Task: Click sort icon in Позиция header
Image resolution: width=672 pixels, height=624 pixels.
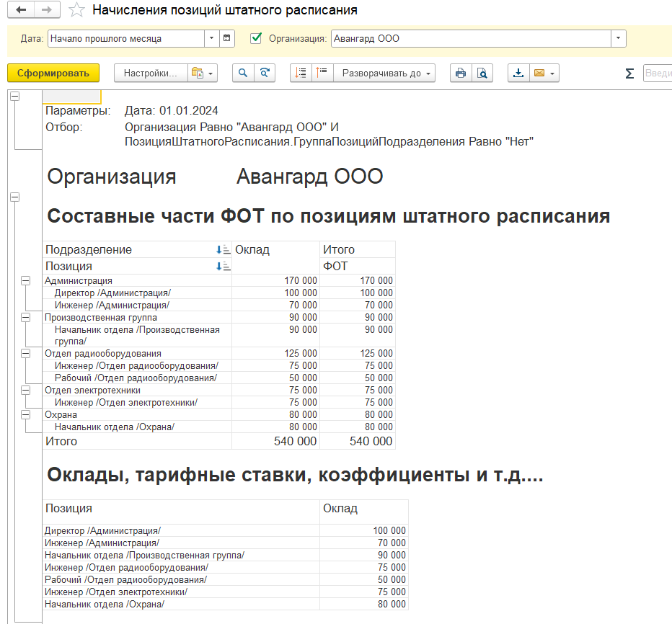Action: (x=223, y=267)
